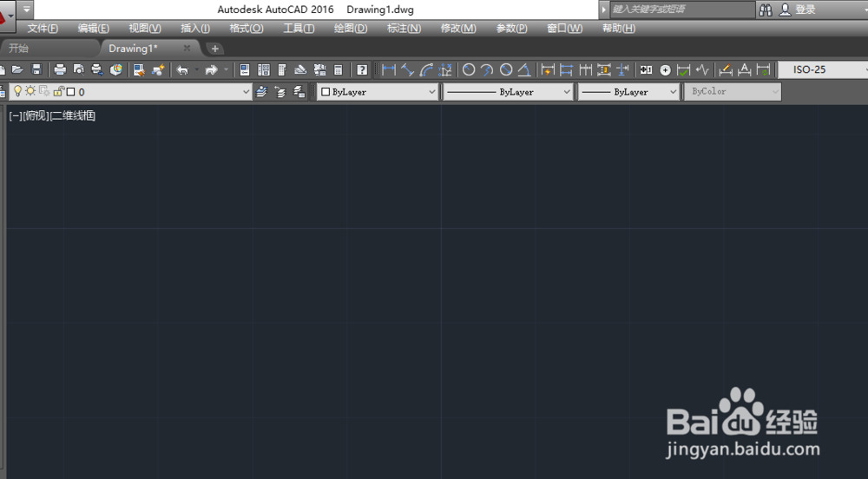Toggle layer 0 freeze sun icon
This screenshot has width=868, height=479.
(30, 91)
